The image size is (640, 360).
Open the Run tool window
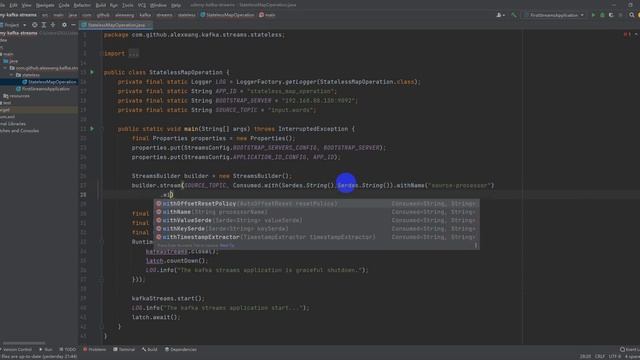[46, 350]
